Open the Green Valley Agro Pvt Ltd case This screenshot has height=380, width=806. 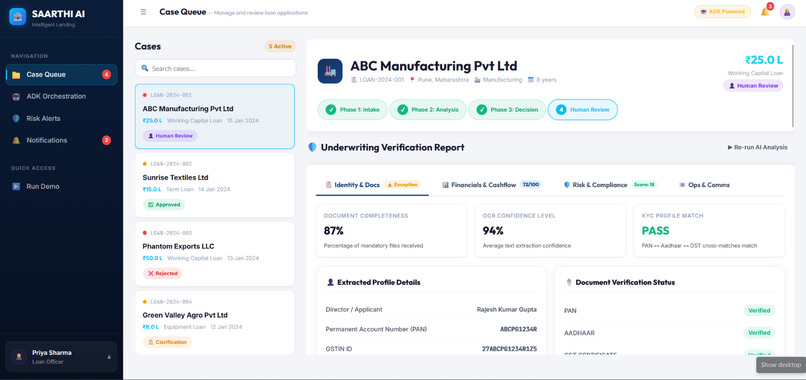[x=215, y=323]
